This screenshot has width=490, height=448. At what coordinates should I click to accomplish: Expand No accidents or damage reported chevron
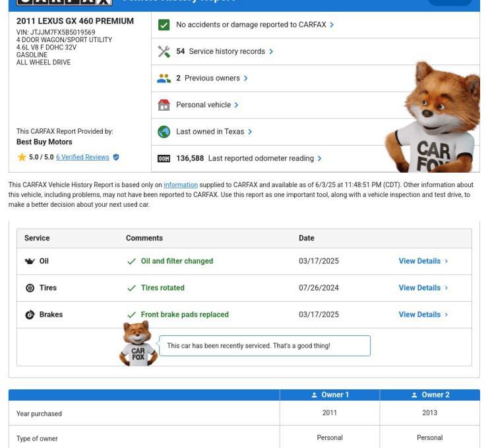[332, 24]
